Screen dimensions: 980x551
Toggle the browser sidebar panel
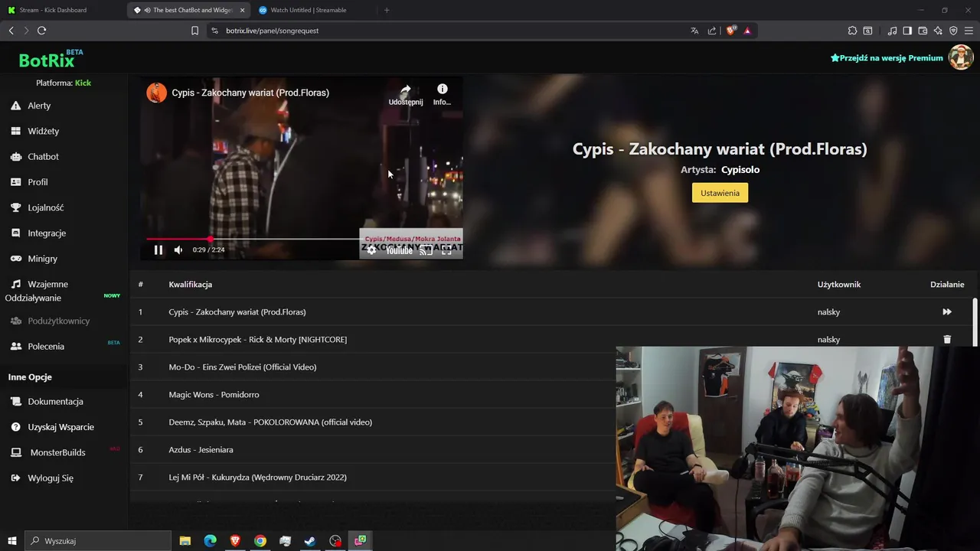coord(907,31)
